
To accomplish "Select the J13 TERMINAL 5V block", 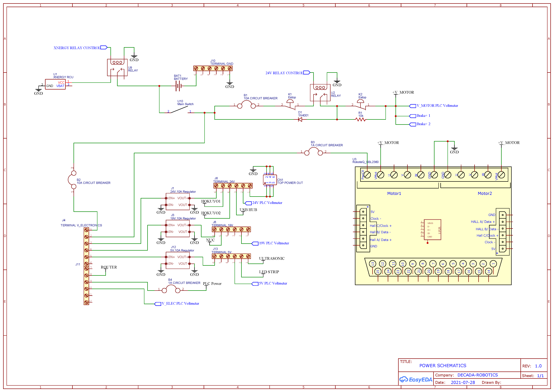I will tap(231, 256).
